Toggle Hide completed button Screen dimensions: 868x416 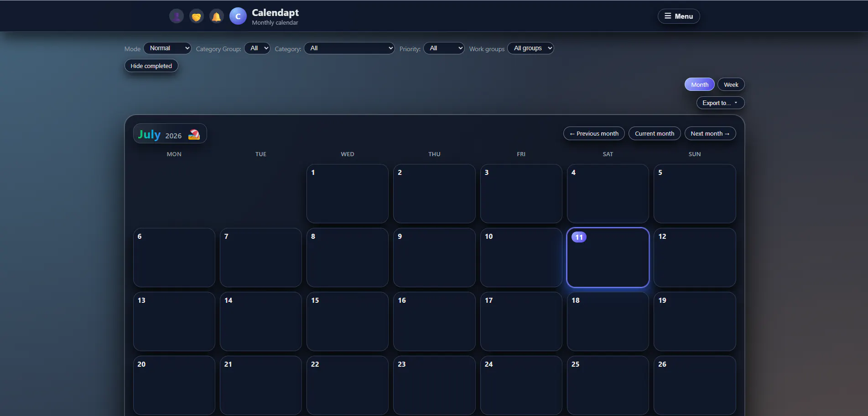coord(151,66)
